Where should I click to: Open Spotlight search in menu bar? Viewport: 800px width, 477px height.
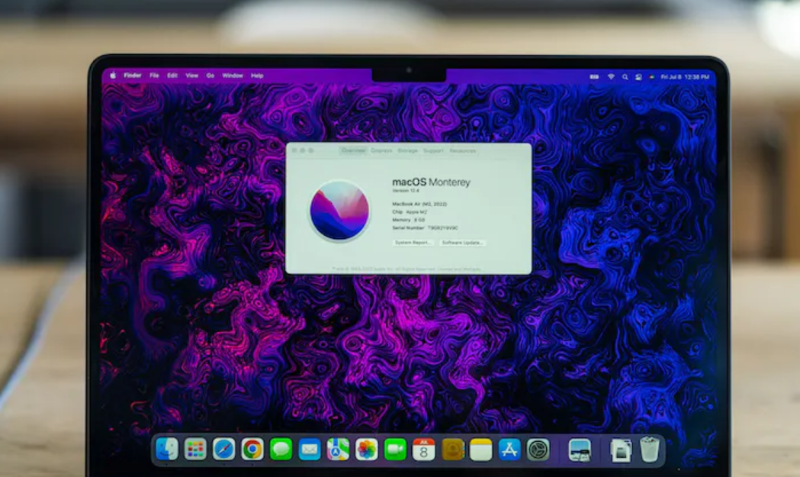[x=625, y=77]
